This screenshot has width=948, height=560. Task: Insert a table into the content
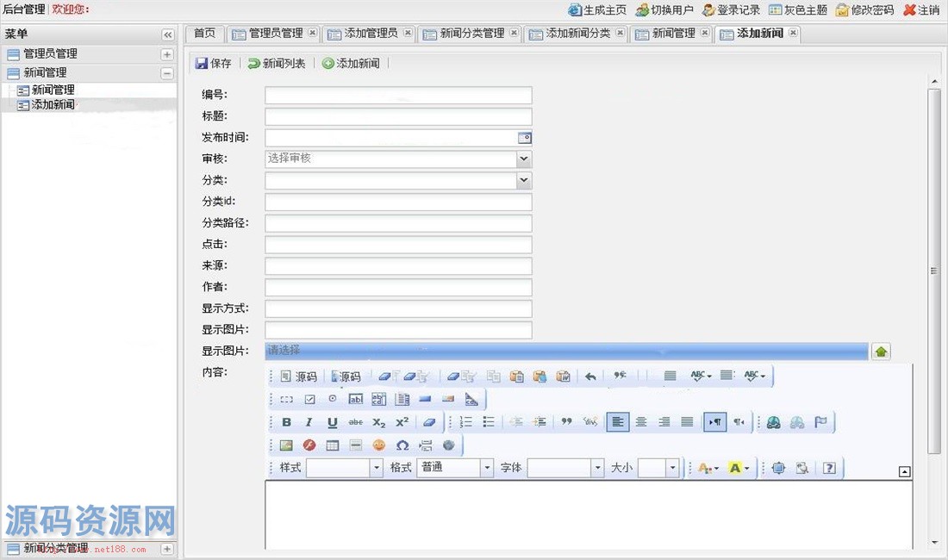pyautogui.click(x=333, y=445)
